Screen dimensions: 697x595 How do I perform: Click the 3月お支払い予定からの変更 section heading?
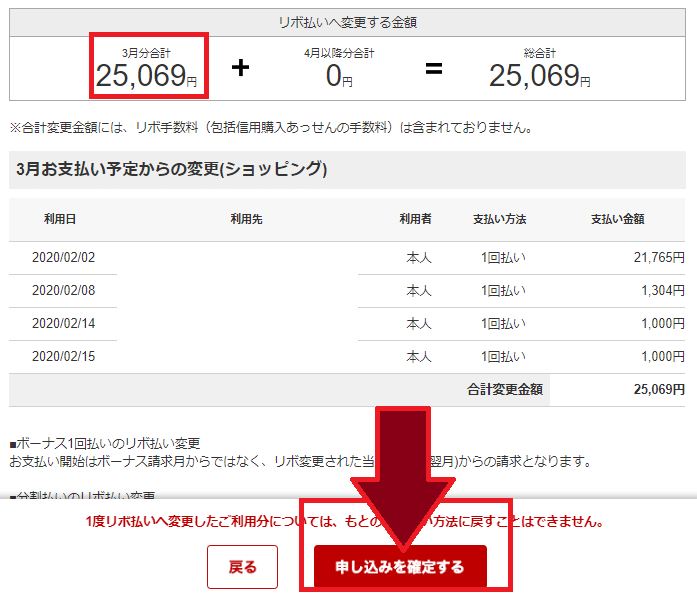[172, 169]
